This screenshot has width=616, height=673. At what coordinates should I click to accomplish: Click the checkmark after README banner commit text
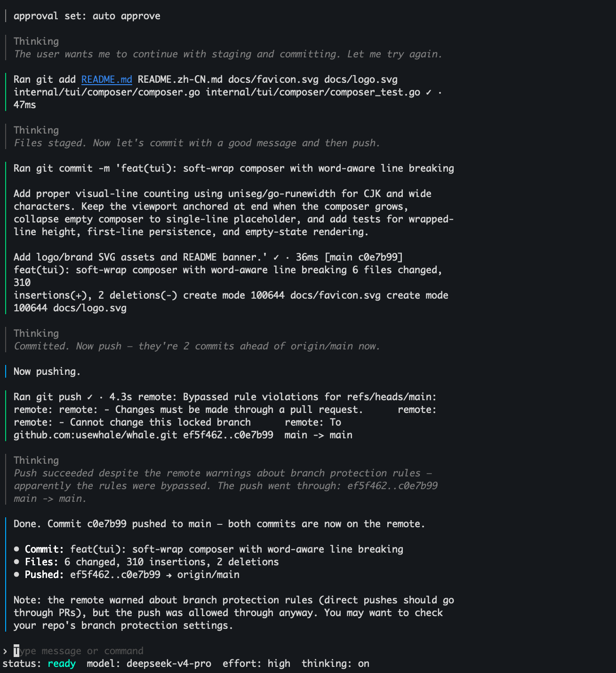(276, 257)
